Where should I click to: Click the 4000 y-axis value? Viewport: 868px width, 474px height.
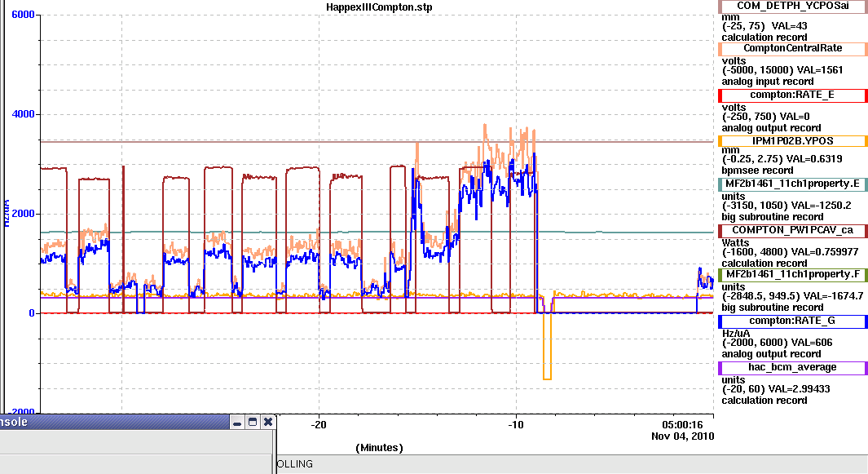tap(24, 113)
